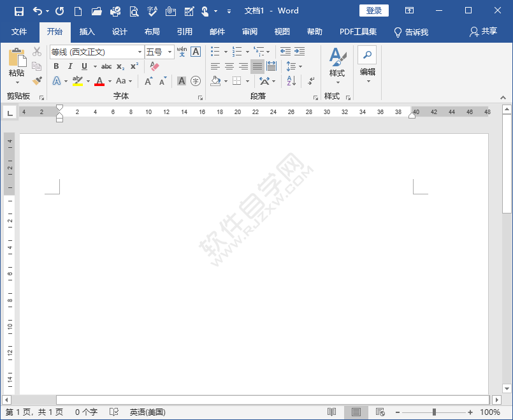The width and height of the screenshot is (513, 420).
Task: Click the Increase Indent icon
Action: [x=299, y=52]
